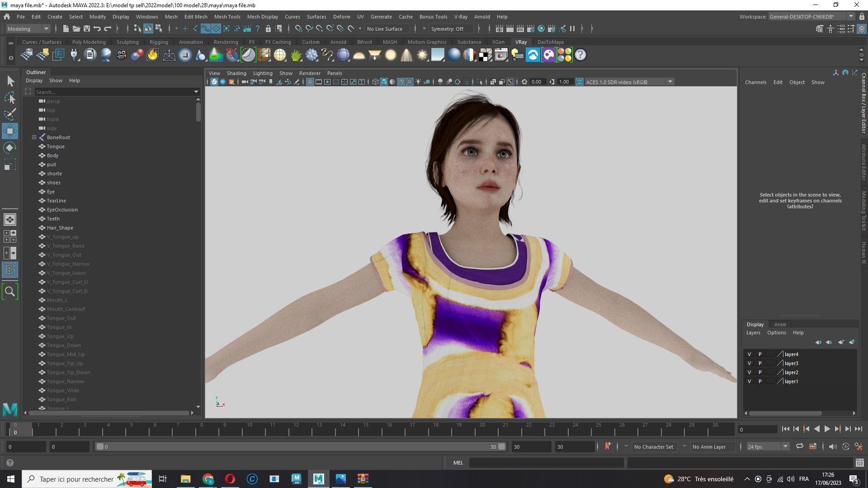Toggle viewport color management on button
Image resolution: width=868 pixels, height=488 pixels.
click(x=579, y=82)
